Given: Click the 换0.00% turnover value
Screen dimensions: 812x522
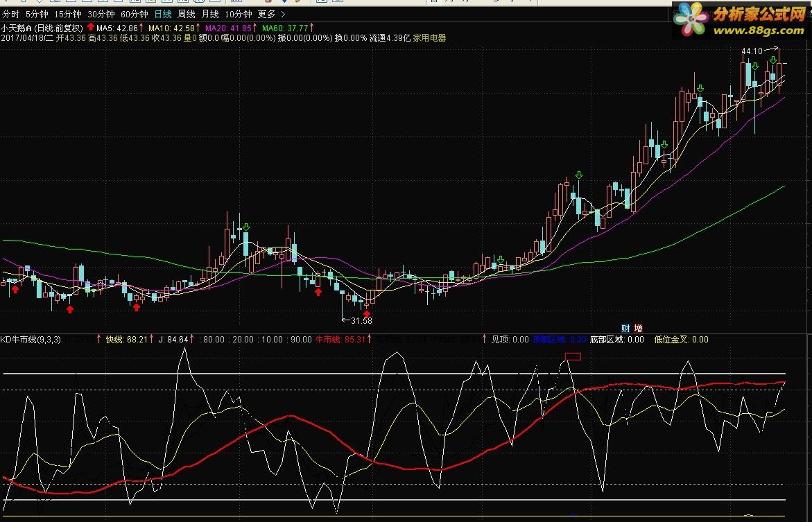Looking at the screenshot, I should (x=351, y=38).
